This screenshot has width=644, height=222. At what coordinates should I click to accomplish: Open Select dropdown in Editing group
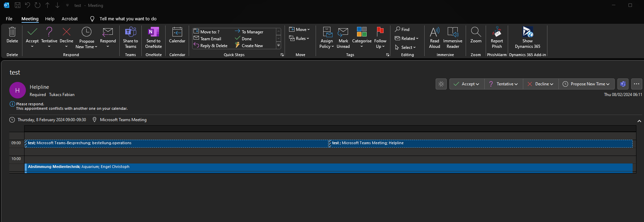coord(405,47)
